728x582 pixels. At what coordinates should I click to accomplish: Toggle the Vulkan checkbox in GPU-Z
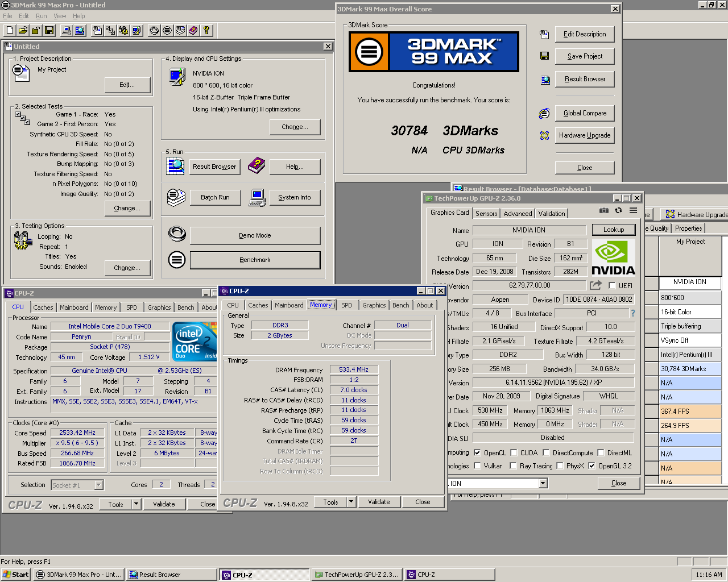[x=477, y=465]
